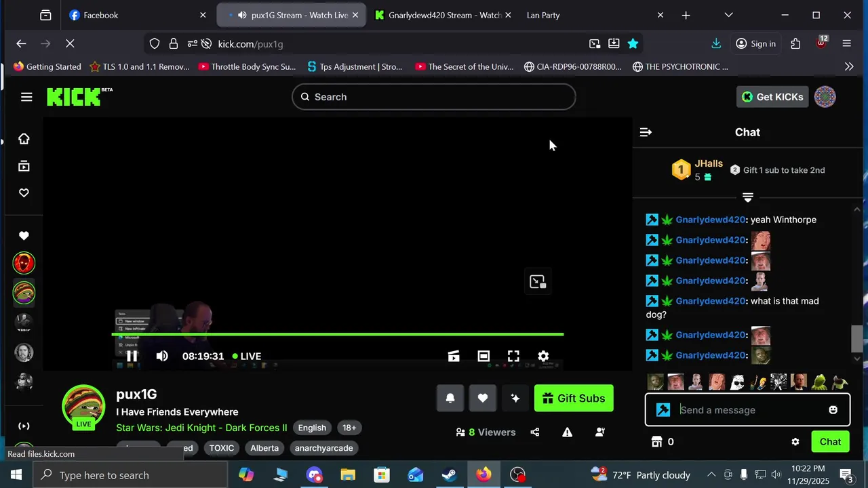Open the Firefox downloads panel
The height and width of the screenshot is (488, 868).
pyautogui.click(x=716, y=44)
